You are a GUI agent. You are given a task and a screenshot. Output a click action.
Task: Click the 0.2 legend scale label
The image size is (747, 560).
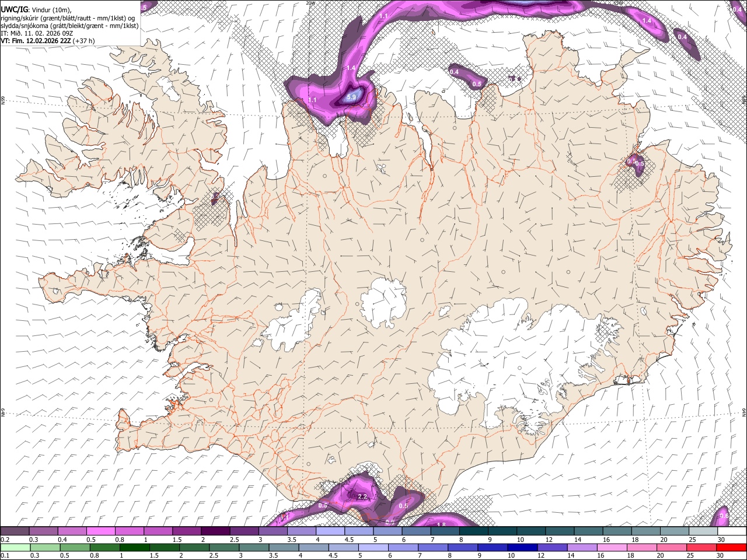4,540
